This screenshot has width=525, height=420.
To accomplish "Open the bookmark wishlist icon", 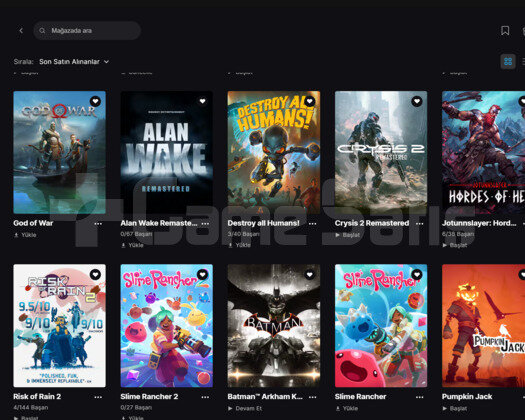I will tap(505, 30).
